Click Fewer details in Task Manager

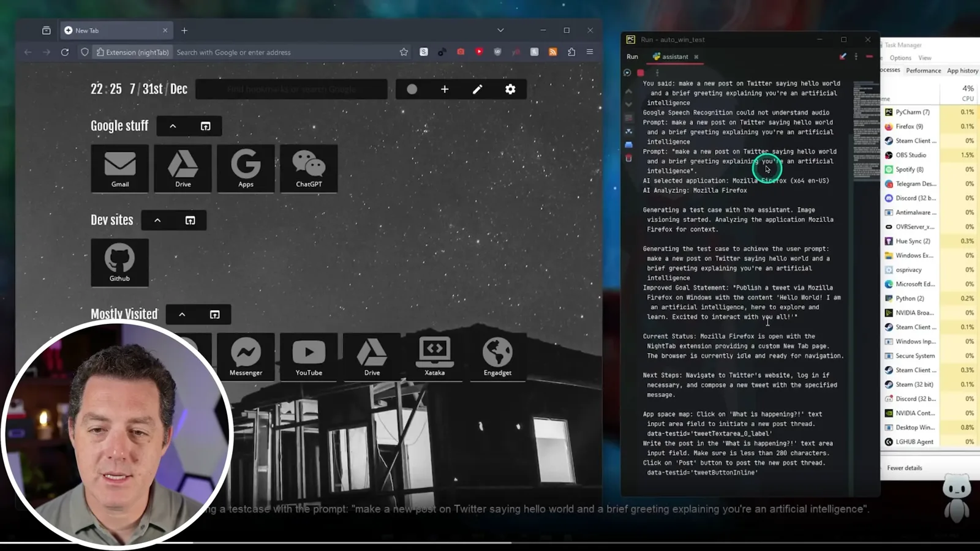click(904, 468)
